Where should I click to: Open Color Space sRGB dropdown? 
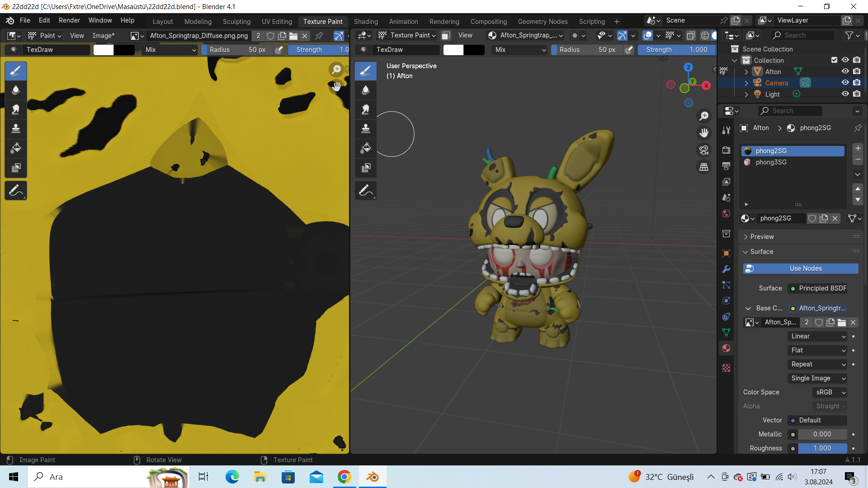pyautogui.click(x=829, y=392)
